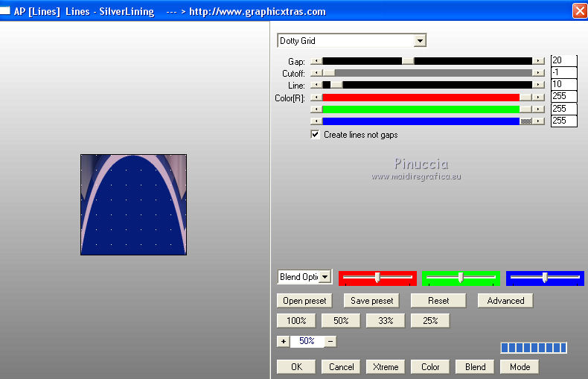588x379 pixels.
Task: Click the image preview thumbnail
Action: point(133,205)
